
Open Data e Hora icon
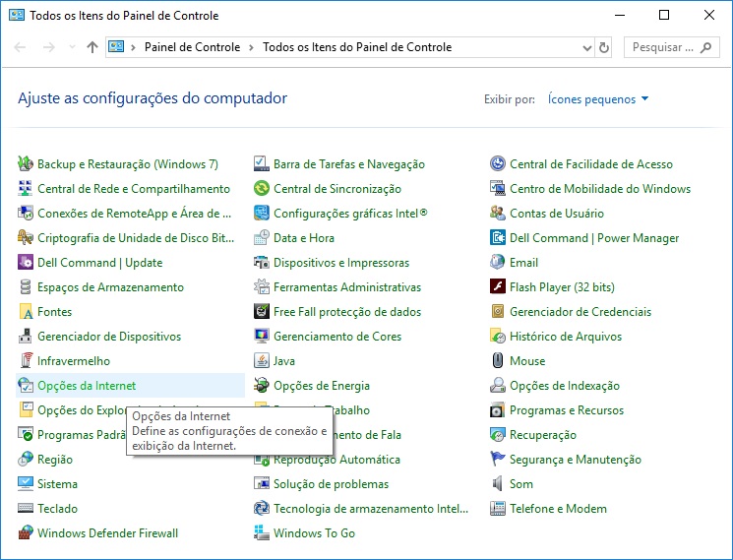[x=262, y=237]
